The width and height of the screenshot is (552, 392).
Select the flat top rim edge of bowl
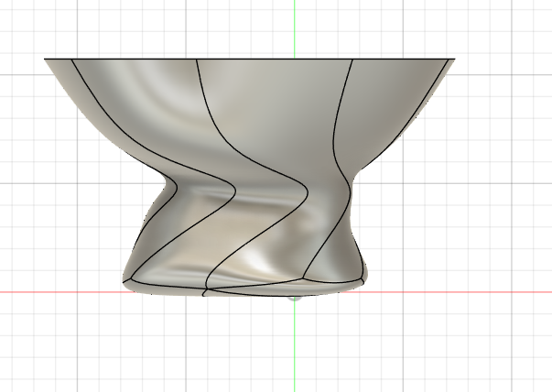(250, 59)
